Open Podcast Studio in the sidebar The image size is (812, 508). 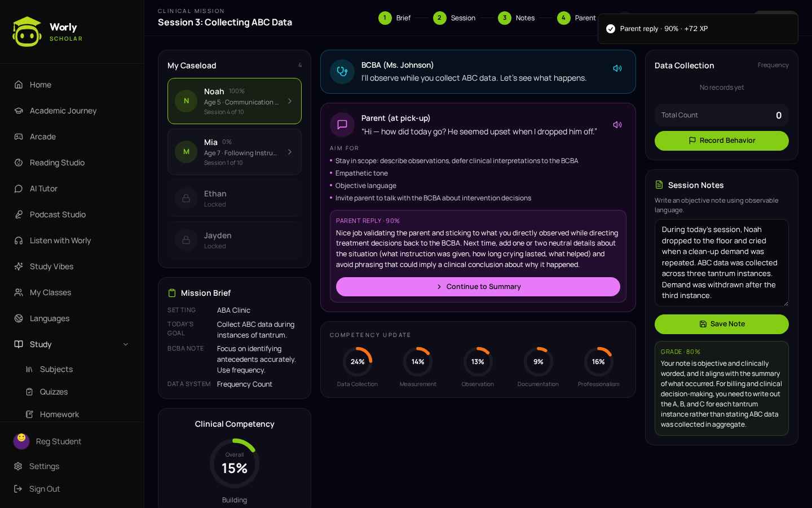[x=72, y=214]
